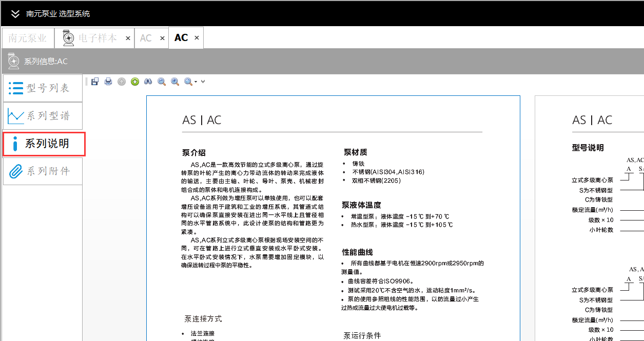Screen dimensions: 644x341
Task: Click the 泵材质 heading
Action: (356, 152)
